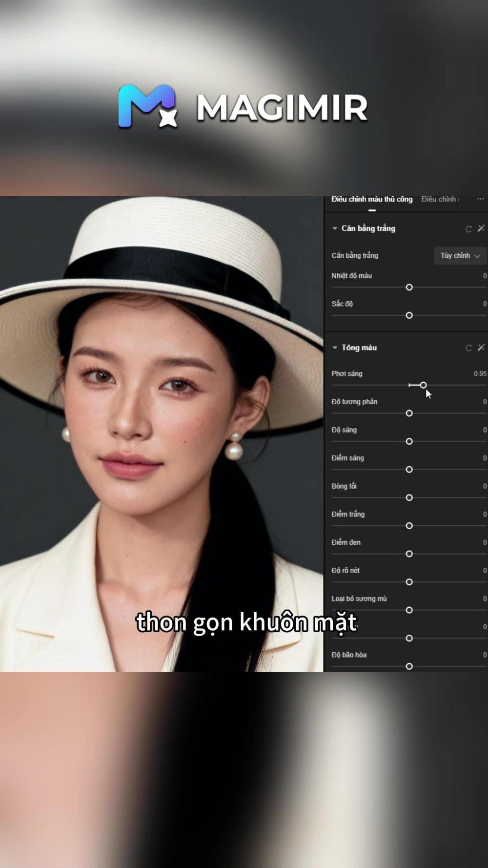This screenshot has width=488, height=868.
Task: Click the Độ tương phản value 0
Action: (485, 402)
